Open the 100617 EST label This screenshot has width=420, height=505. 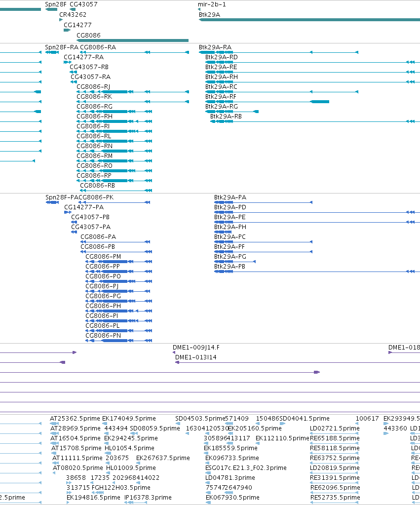pyautogui.click(x=367, y=418)
